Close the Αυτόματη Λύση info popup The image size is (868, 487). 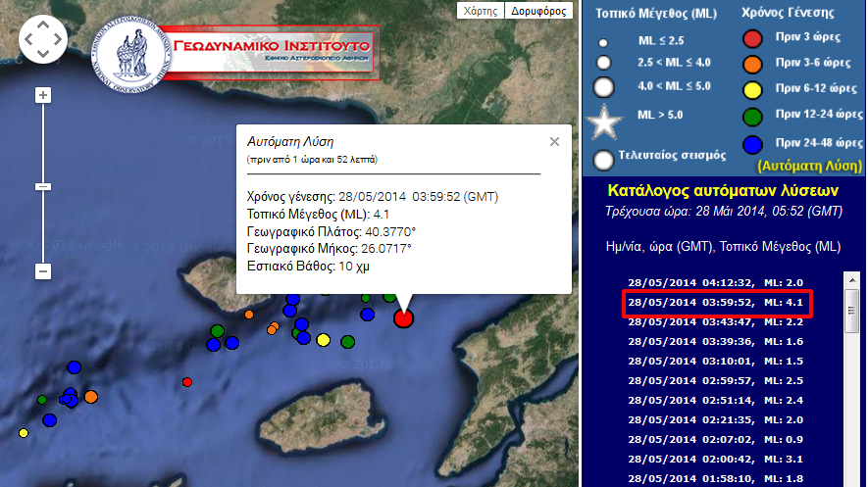coord(554,142)
